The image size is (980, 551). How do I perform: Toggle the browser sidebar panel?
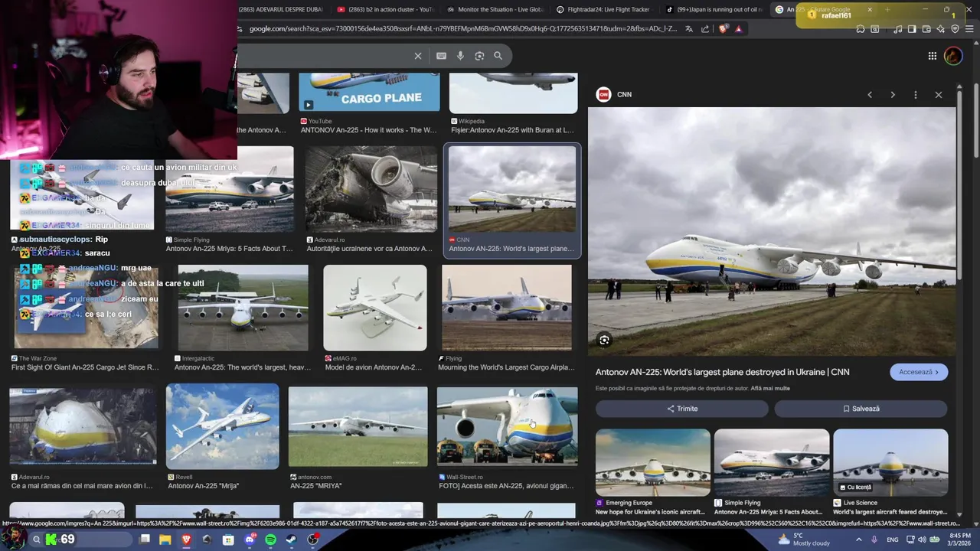point(912,29)
